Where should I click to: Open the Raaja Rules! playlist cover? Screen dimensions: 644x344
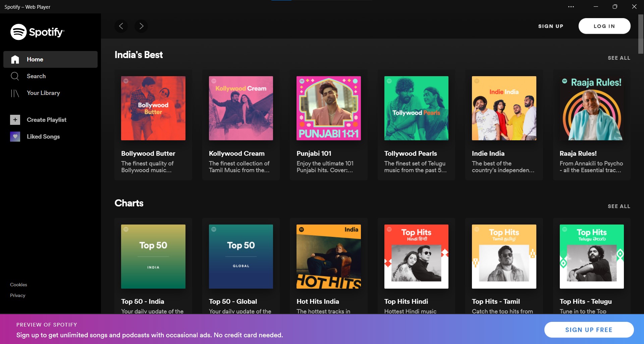592,108
